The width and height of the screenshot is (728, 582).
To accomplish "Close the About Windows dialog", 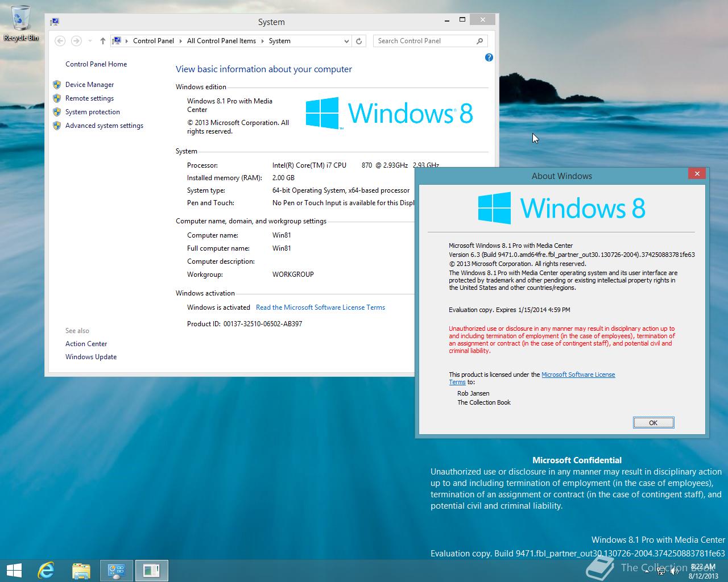I will pos(697,174).
